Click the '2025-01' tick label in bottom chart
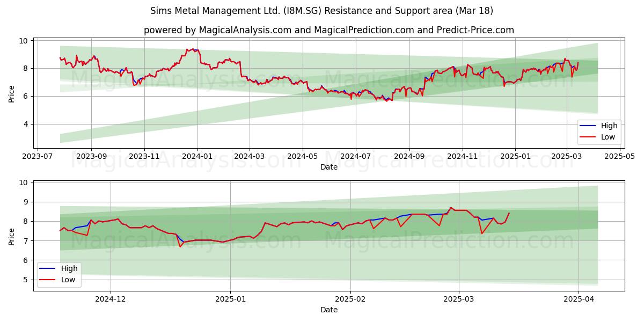The height and width of the screenshot is (322, 644). tap(231, 299)
